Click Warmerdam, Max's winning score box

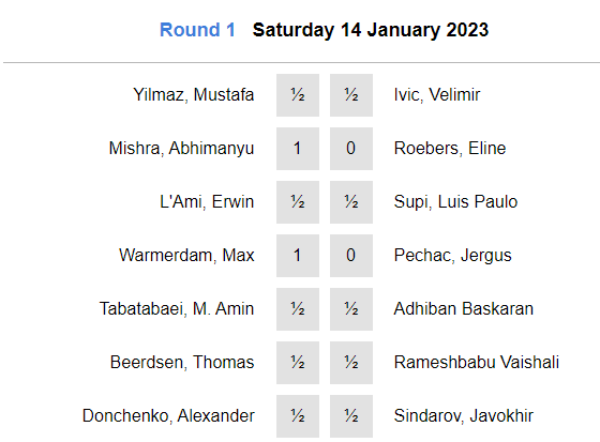tap(298, 256)
